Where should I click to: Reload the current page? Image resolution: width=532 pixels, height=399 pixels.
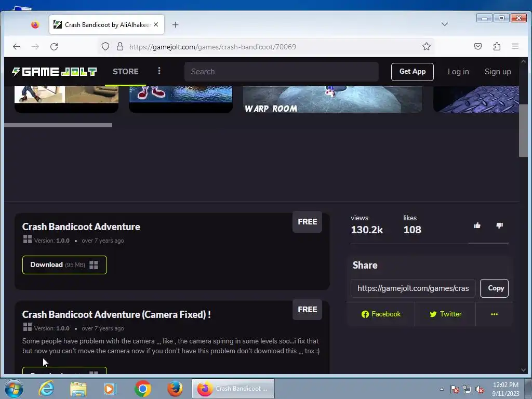(54, 46)
